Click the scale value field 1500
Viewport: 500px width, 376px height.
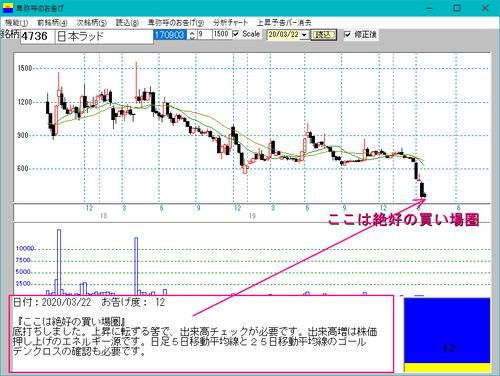(222, 34)
